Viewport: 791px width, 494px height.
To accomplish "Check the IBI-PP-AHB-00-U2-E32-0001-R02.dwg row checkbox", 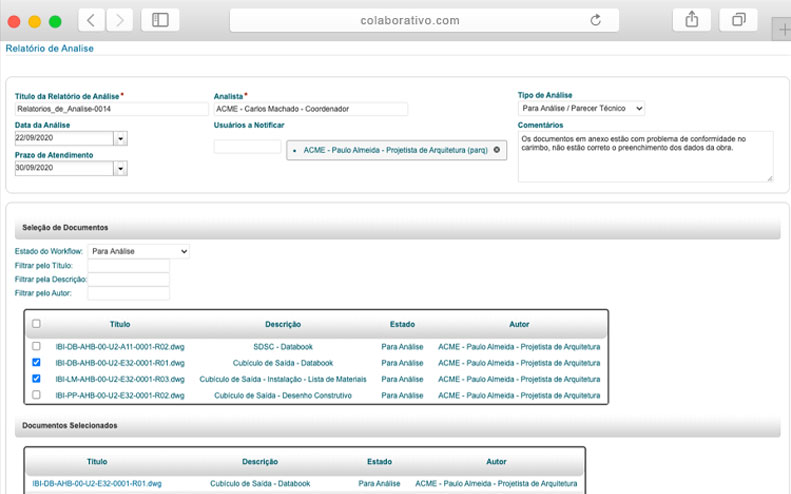I will point(36,395).
